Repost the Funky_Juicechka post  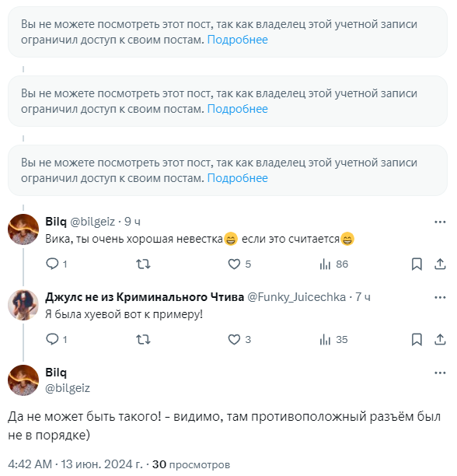click(143, 339)
